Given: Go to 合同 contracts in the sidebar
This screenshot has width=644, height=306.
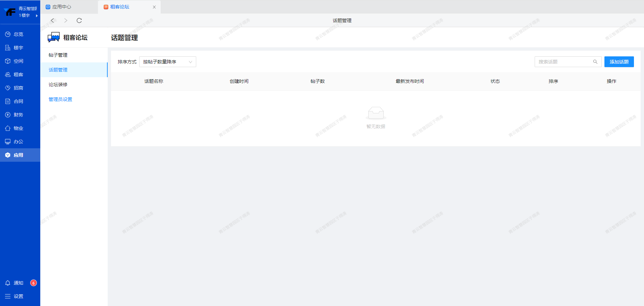Looking at the screenshot, I should 18,101.
